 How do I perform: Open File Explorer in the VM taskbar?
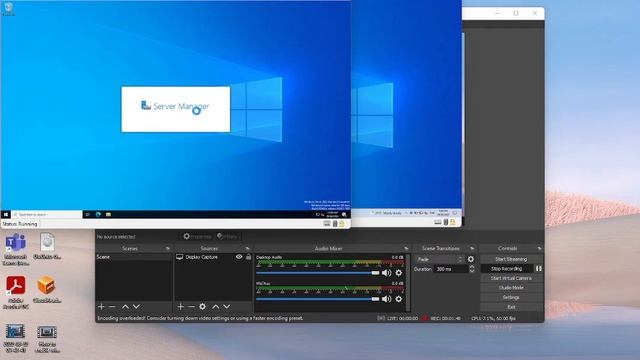click(x=108, y=214)
